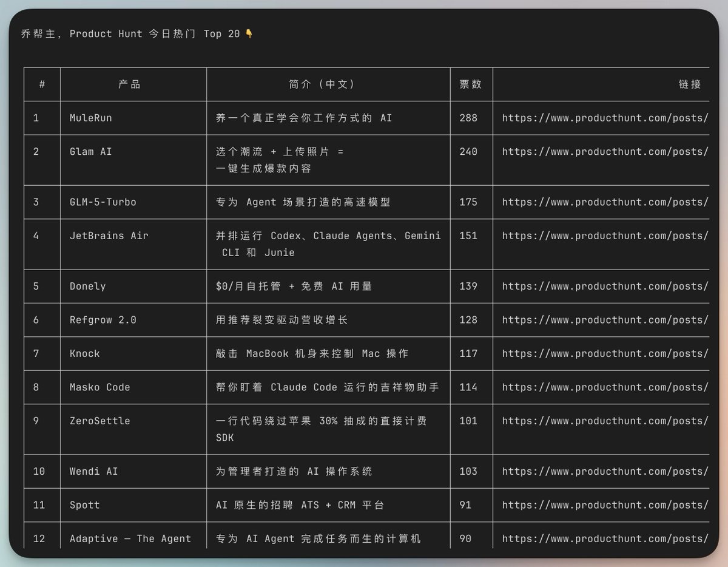Open the Product Hunt link in Wendi AI row
The height and width of the screenshot is (567, 728).
click(x=605, y=471)
